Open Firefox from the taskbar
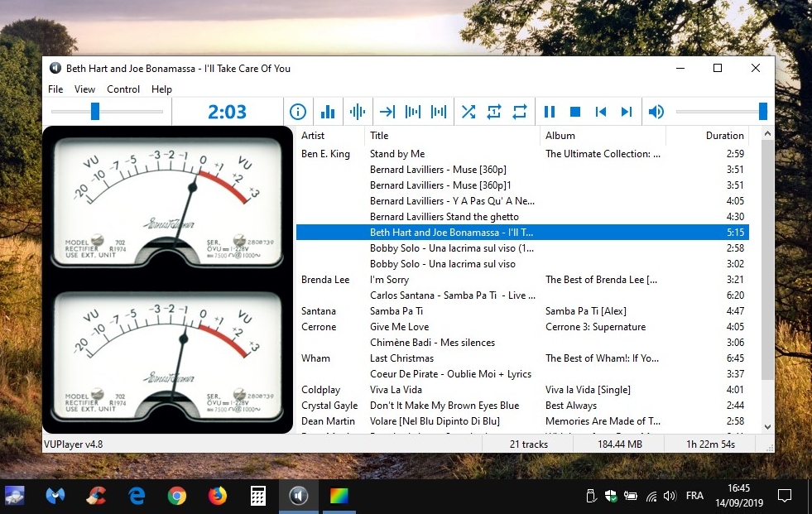Image resolution: width=812 pixels, height=514 pixels. 218,496
